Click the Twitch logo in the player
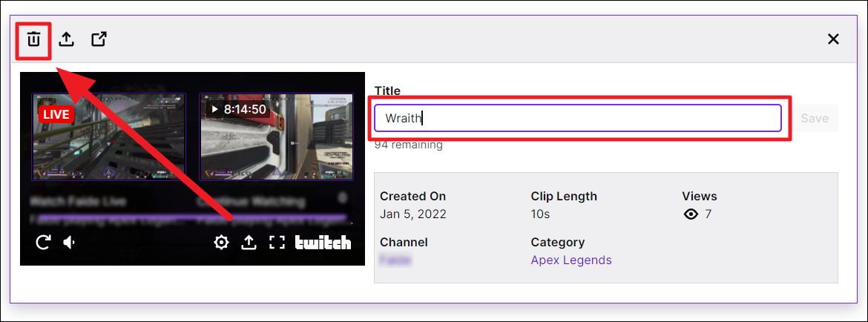Image resolution: width=868 pixels, height=322 pixels. pos(323,243)
